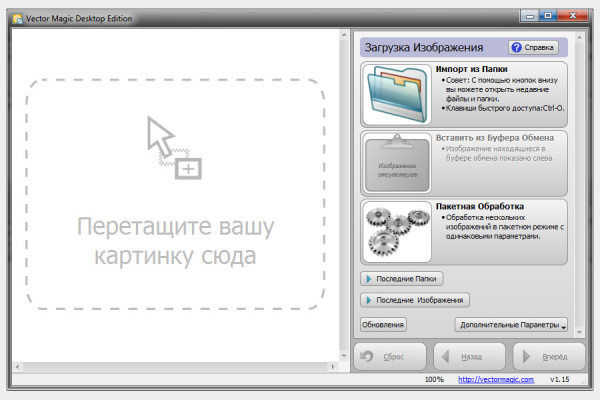Click the v1.15 version label

click(x=559, y=379)
